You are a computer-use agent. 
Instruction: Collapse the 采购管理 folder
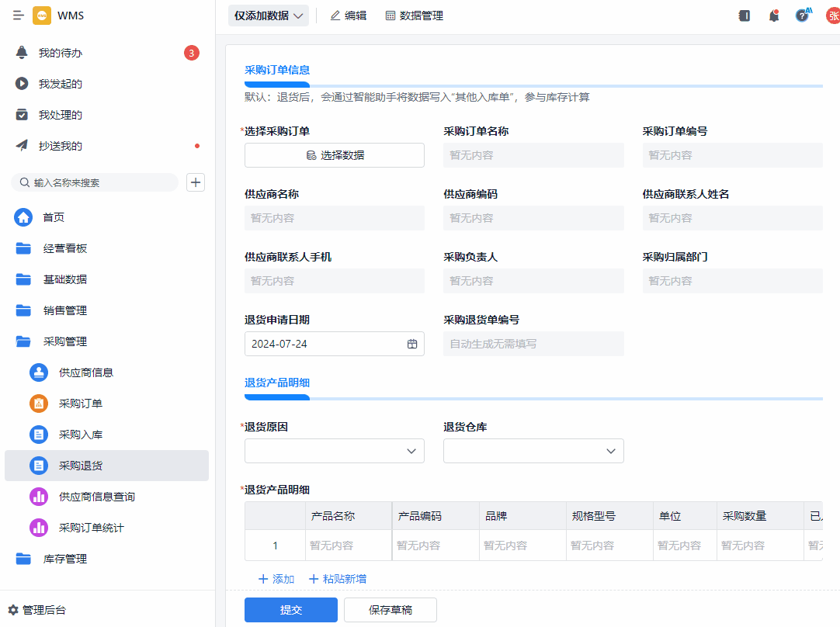point(64,341)
